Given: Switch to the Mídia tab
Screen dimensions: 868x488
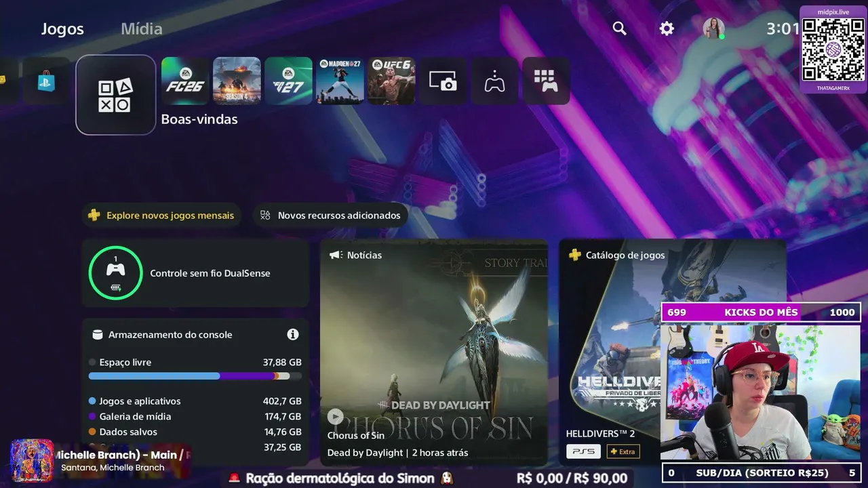Looking at the screenshot, I should 142,28.
